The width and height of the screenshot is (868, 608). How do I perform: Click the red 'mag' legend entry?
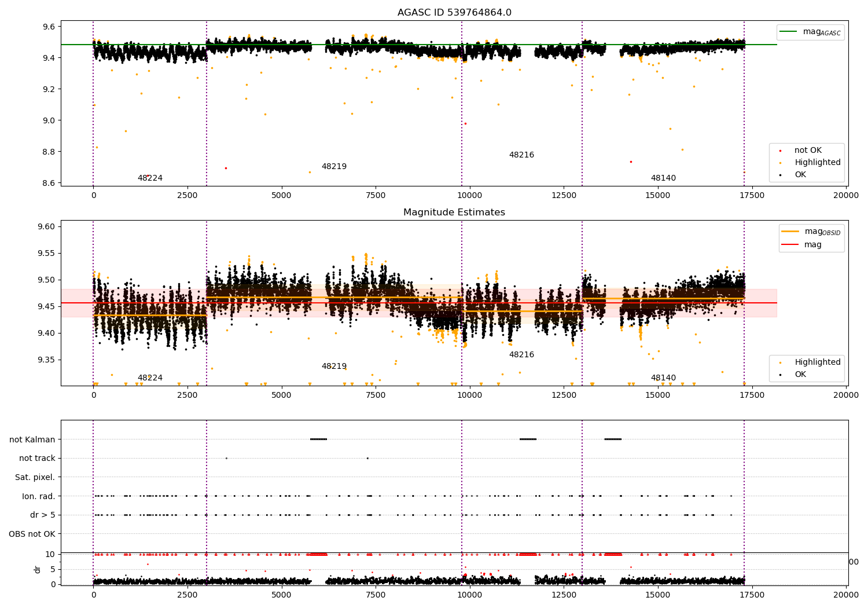[801, 245]
